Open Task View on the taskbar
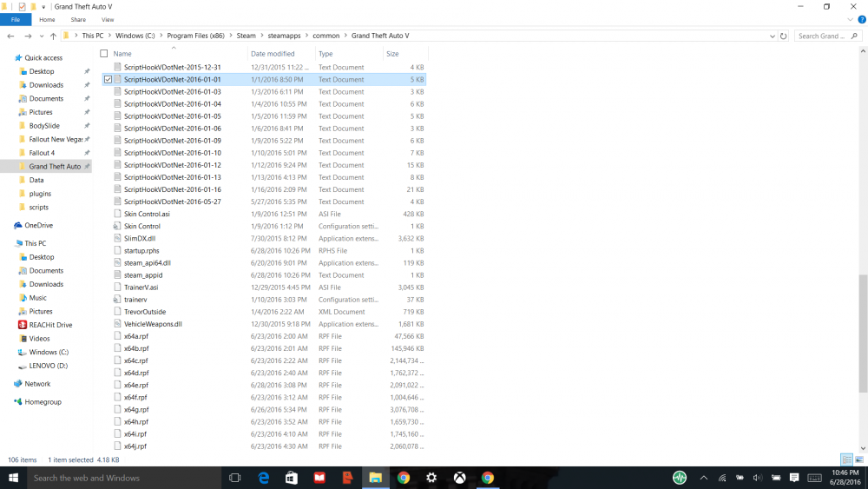This screenshot has width=868, height=489. point(234,478)
